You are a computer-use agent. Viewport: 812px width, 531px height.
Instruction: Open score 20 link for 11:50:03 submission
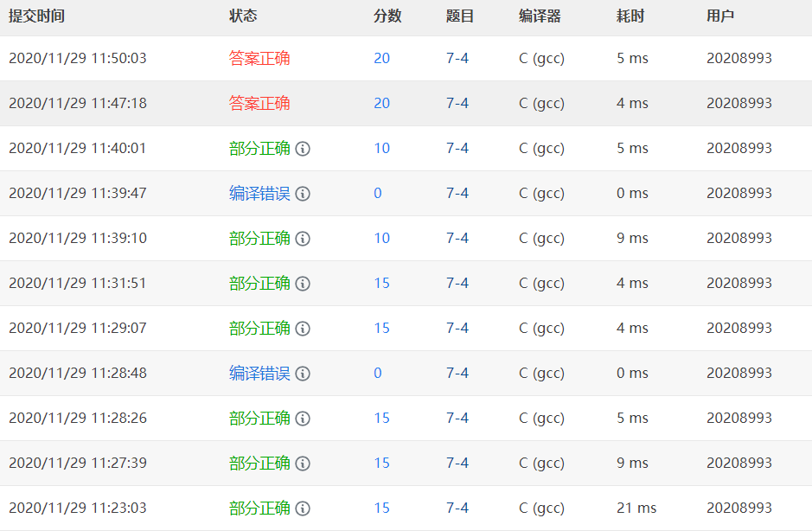(381, 58)
